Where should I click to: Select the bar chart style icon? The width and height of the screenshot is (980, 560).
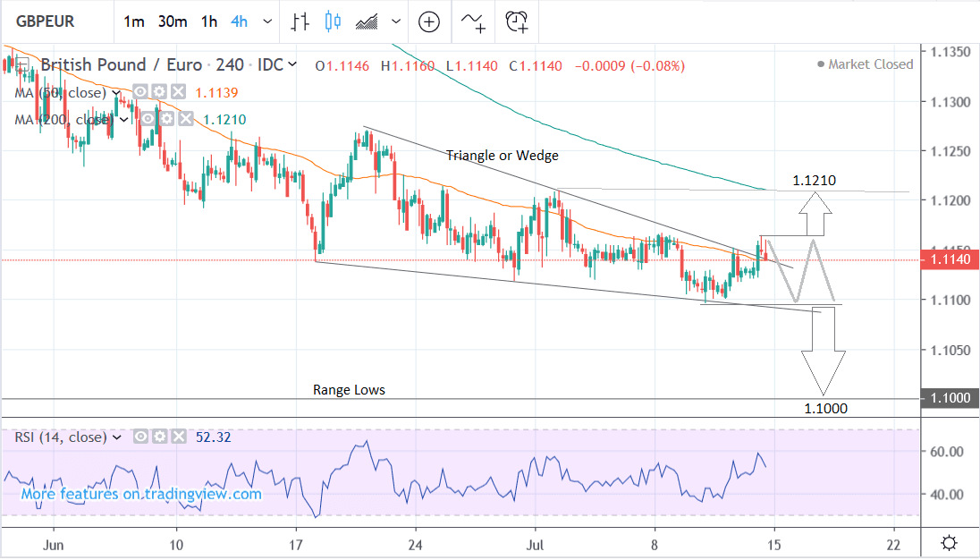[x=300, y=21]
